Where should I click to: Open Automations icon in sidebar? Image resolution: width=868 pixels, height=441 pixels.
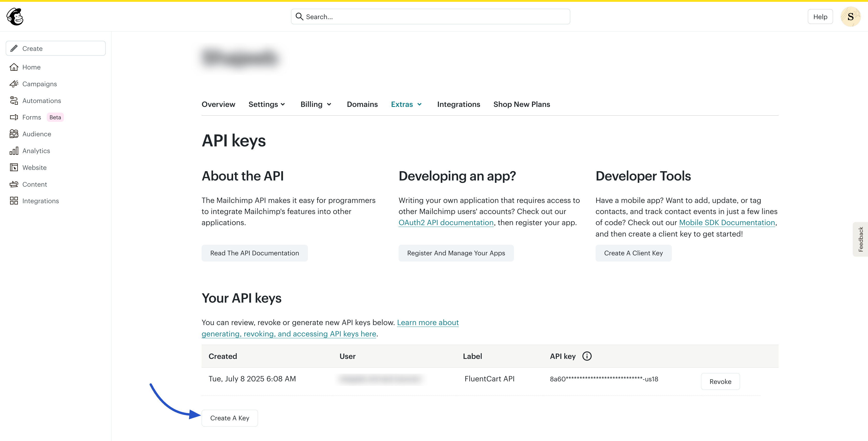(14, 101)
